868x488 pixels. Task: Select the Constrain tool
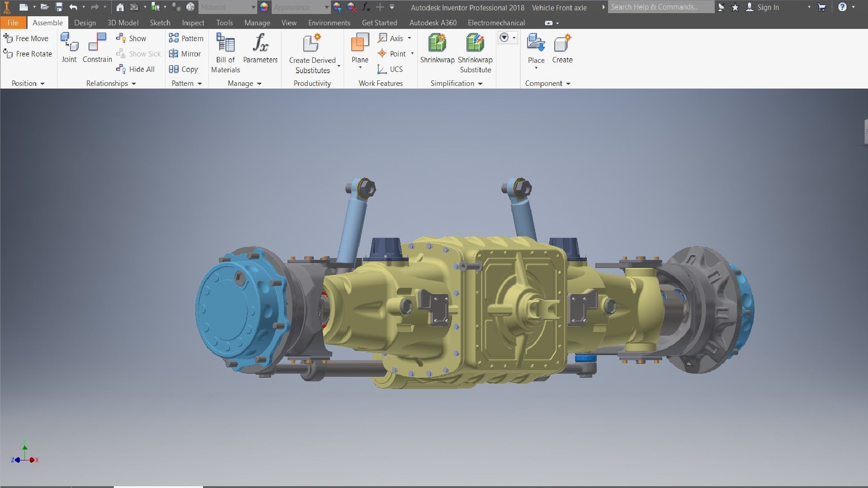point(97,43)
